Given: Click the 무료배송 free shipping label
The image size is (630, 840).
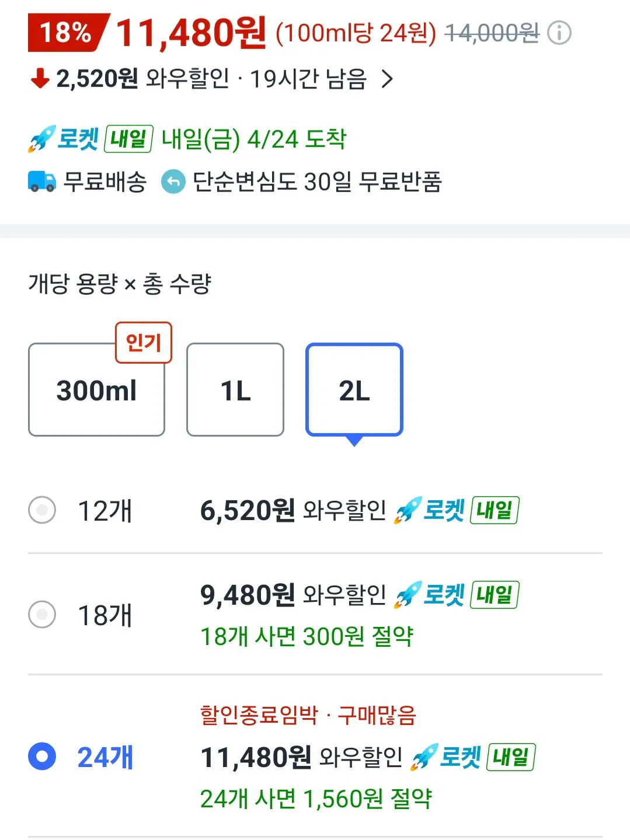Looking at the screenshot, I should pyautogui.click(x=105, y=182).
